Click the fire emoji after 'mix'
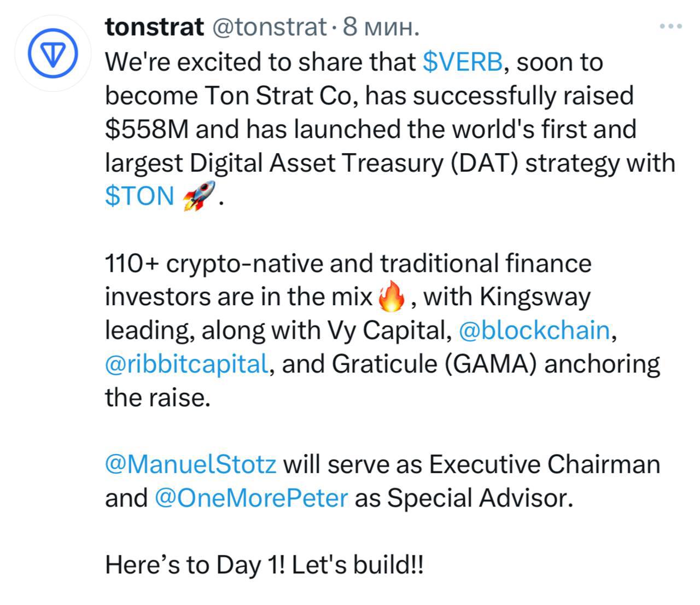 [x=392, y=298]
